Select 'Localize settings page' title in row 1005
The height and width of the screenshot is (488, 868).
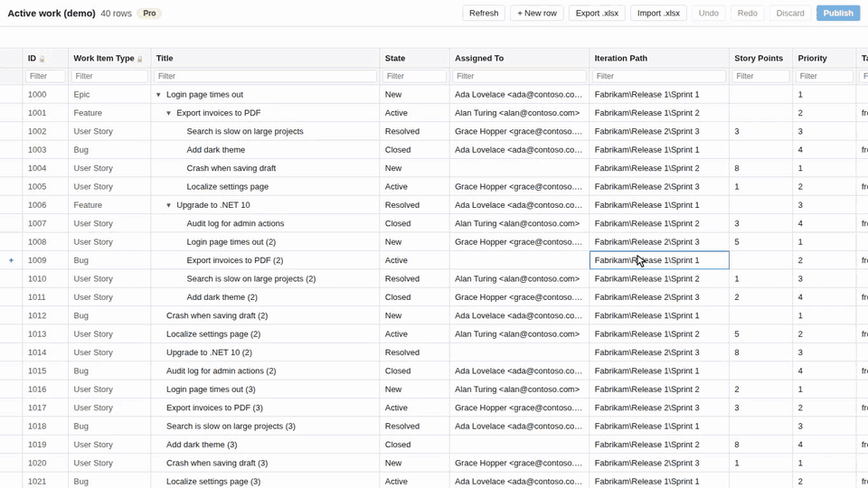tap(228, 187)
